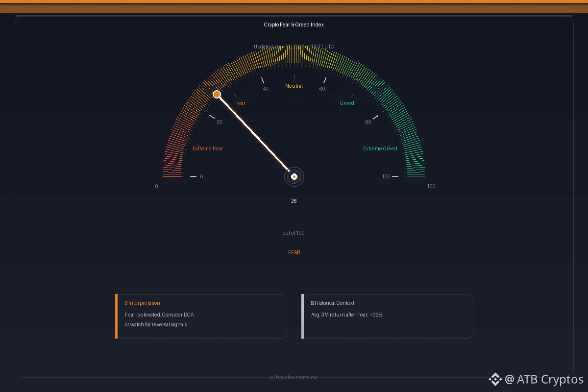Click the gauge needle center hub

tap(294, 176)
